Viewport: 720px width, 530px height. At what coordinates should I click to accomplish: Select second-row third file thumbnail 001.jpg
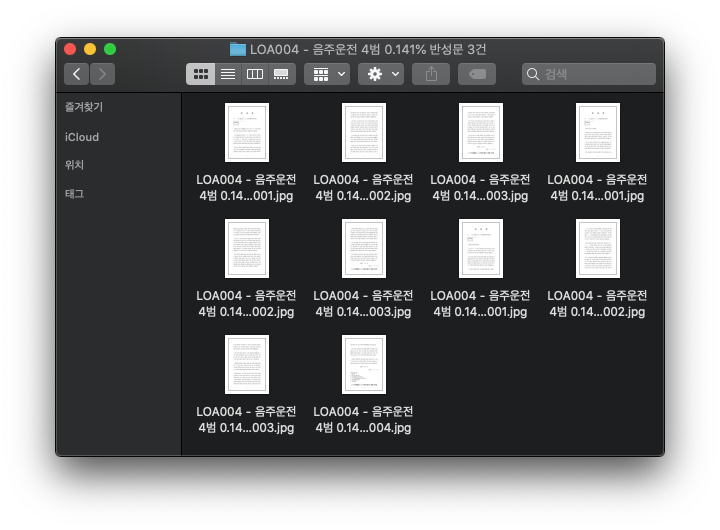click(x=481, y=248)
